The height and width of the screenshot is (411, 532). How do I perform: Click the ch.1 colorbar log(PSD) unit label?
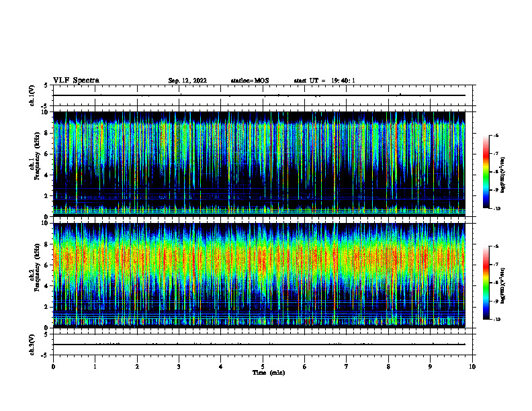pos(503,175)
